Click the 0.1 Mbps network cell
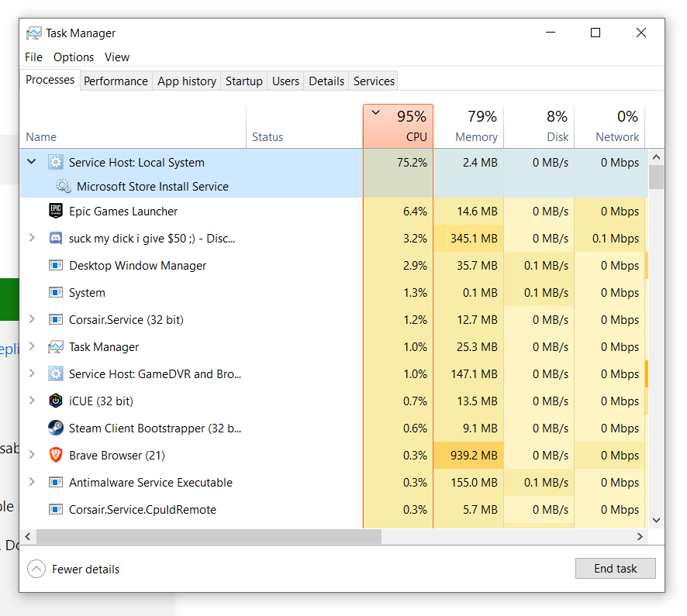 pos(609,239)
